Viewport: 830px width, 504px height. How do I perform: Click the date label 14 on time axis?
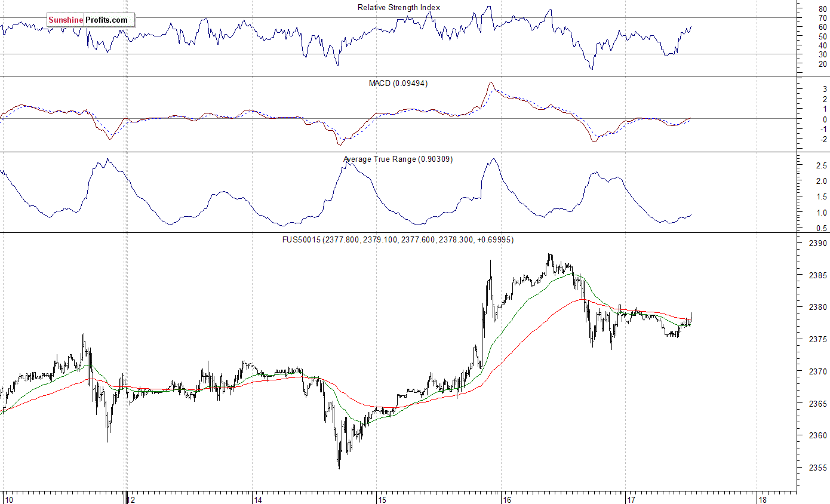(258, 499)
